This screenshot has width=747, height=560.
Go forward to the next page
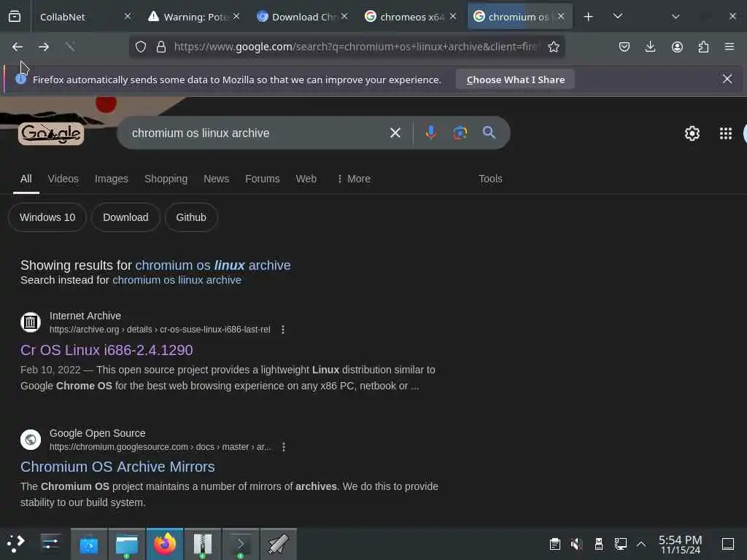(x=43, y=47)
